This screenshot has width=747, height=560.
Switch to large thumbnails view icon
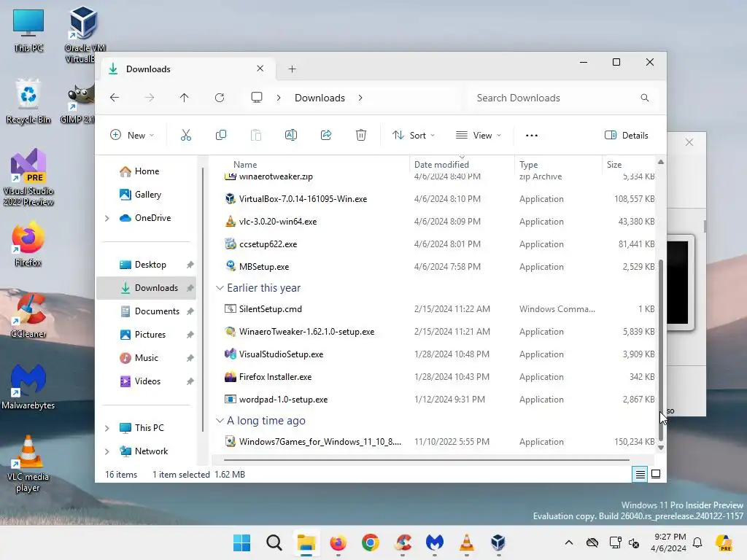[656, 474]
